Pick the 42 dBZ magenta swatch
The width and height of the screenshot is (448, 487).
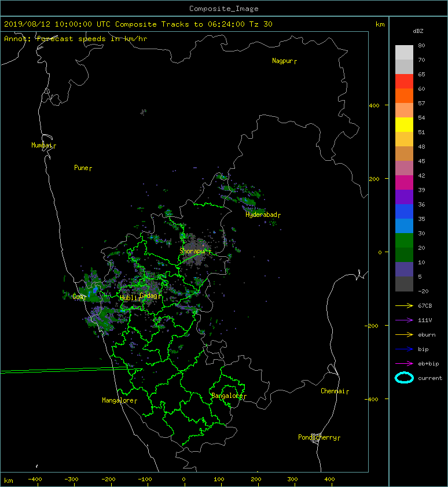click(404, 182)
